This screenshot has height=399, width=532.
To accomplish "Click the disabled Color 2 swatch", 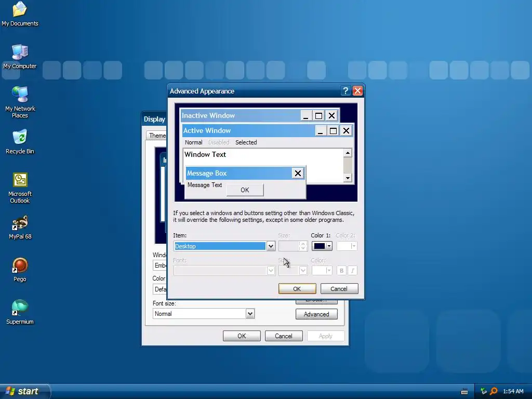I will (x=347, y=246).
